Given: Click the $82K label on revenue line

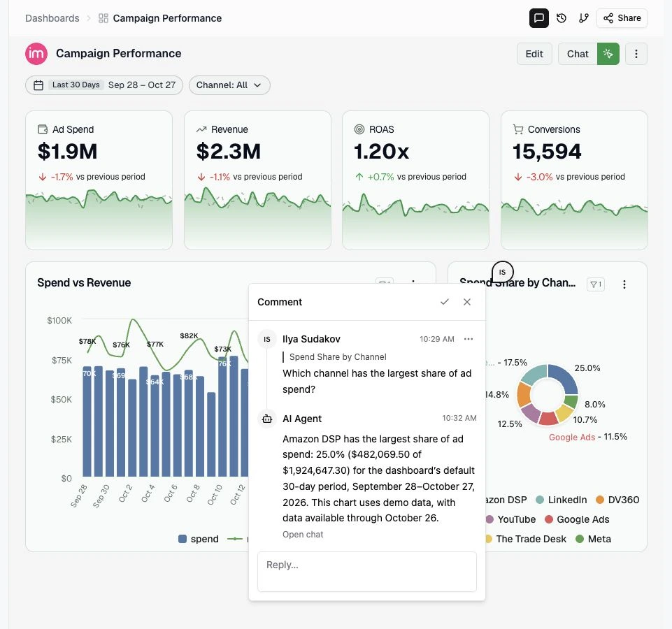Looking at the screenshot, I should (189, 335).
